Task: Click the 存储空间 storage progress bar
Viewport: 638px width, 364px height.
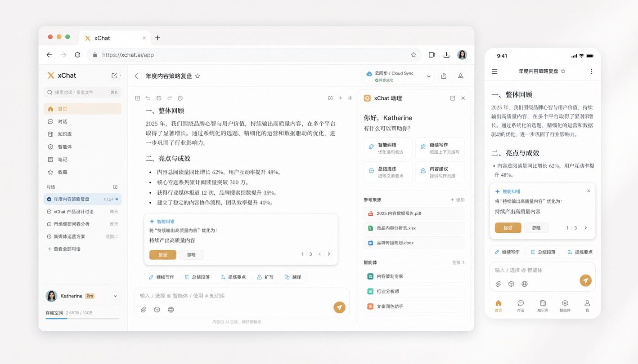Action: [82, 319]
